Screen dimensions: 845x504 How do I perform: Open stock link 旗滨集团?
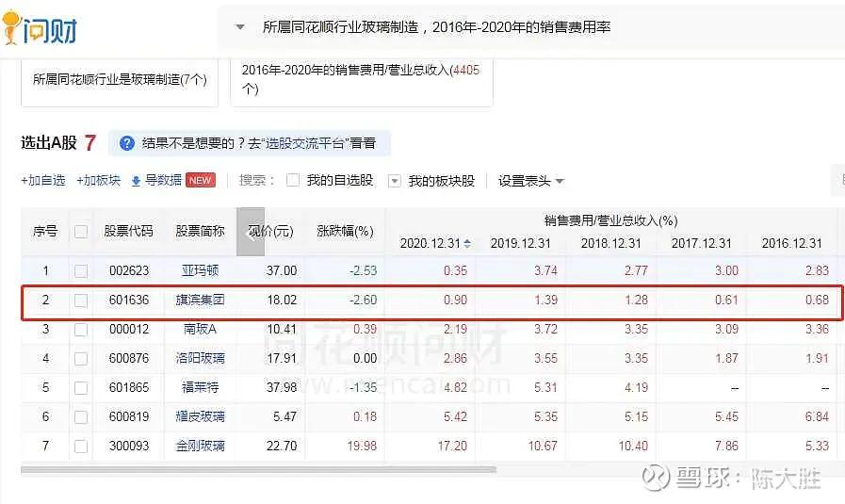click(200, 300)
